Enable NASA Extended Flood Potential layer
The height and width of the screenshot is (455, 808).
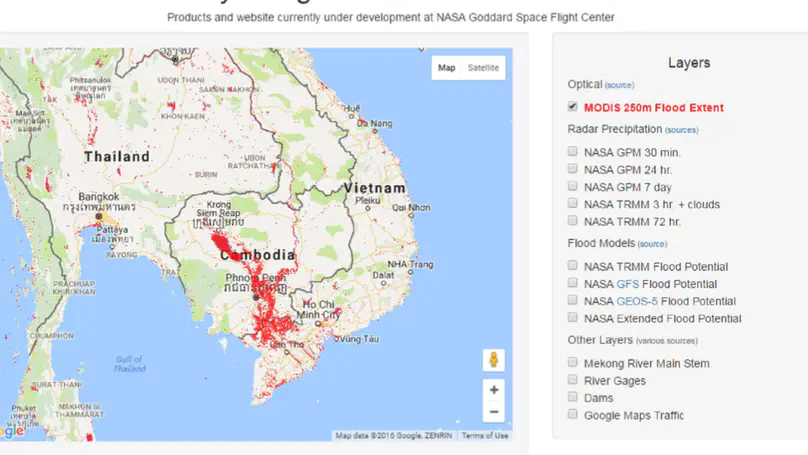pos(573,317)
